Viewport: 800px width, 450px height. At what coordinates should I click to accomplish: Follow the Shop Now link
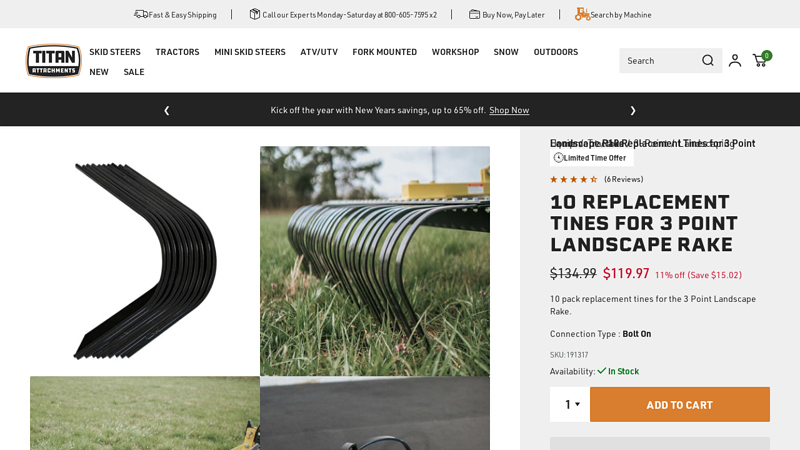coord(509,110)
